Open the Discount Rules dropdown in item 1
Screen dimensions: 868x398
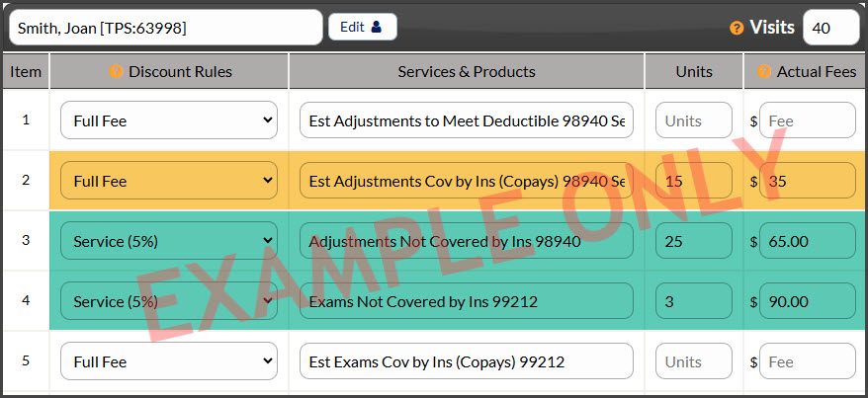[169, 119]
